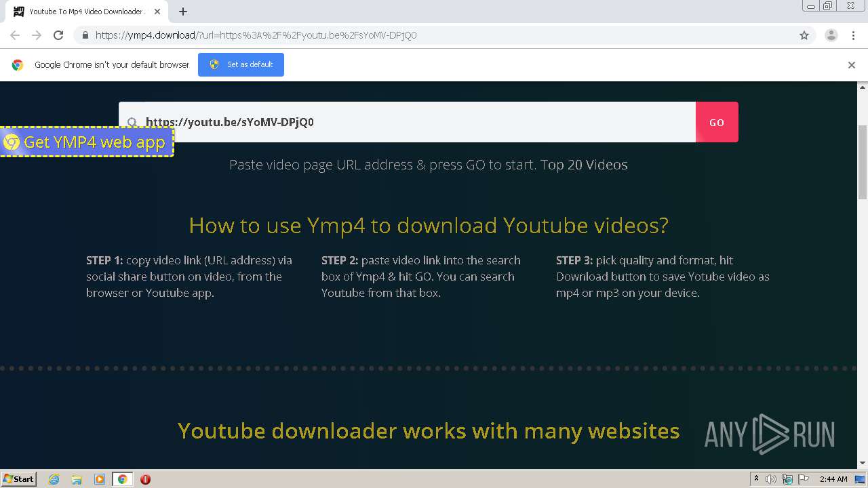
Task: Click the STEP 2 instructions text
Action: (x=422, y=277)
